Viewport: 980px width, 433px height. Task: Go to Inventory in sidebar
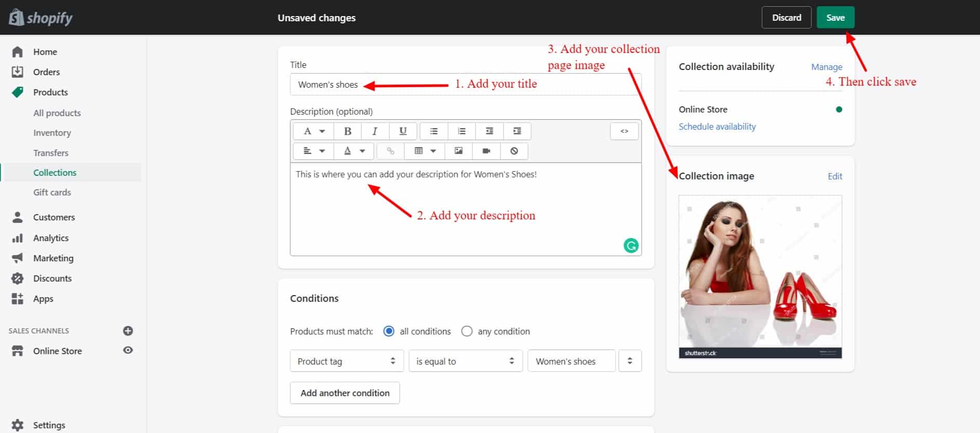coord(52,133)
